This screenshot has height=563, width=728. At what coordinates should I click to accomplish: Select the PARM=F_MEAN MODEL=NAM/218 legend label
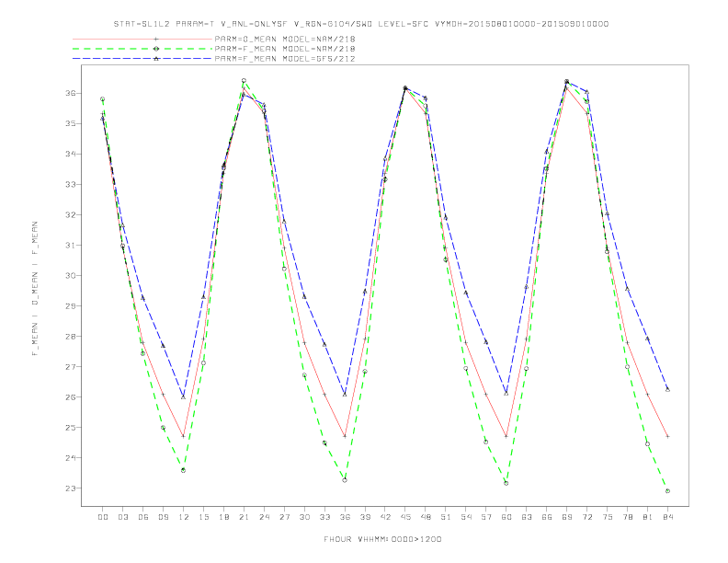pyautogui.click(x=285, y=49)
